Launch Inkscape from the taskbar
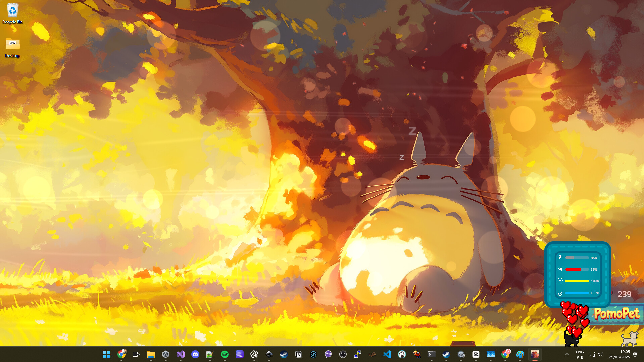Viewport: 644px width, 362px height. coord(269,354)
